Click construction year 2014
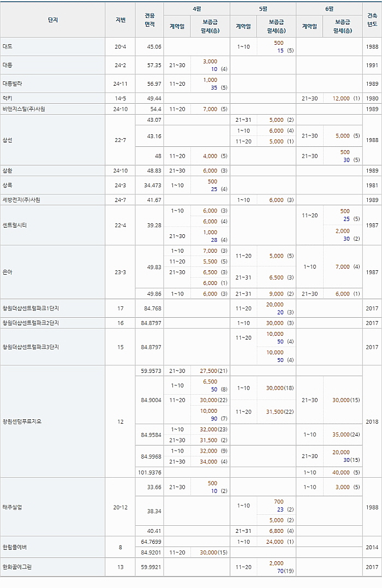 pos(372,547)
